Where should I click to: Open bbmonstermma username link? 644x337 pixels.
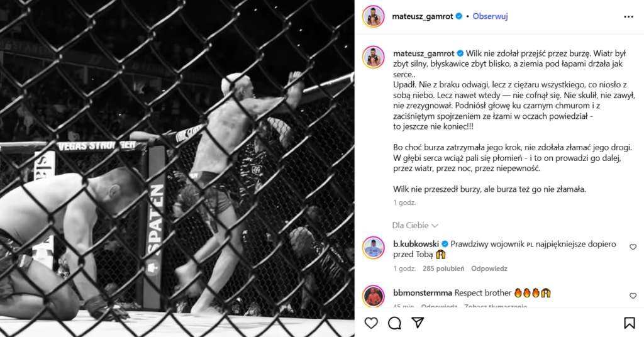pos(423,292)
